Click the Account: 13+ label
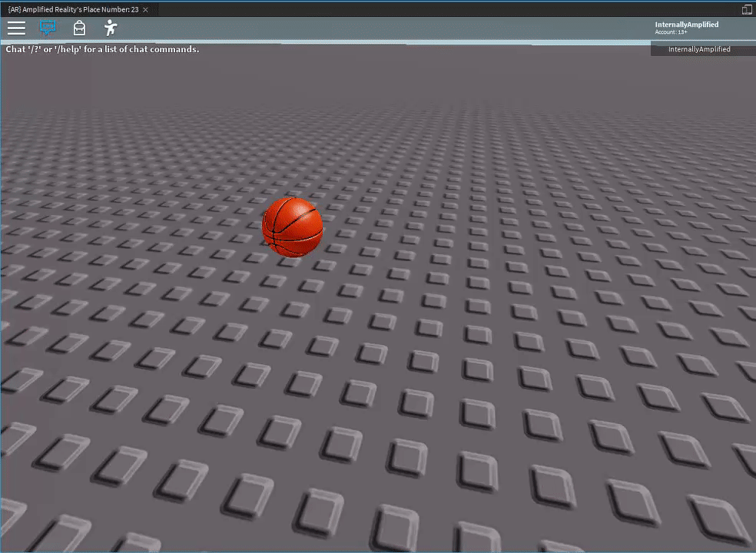Screen dimensions: 756x553 coord(671,32)
